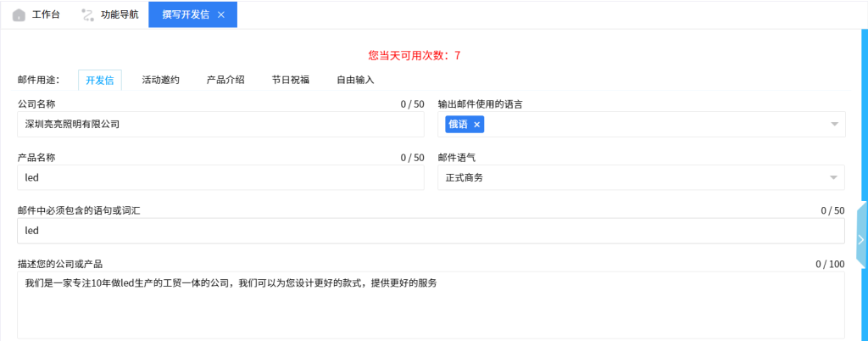Click the 功能导航 route icon
868x341 pixels.
point(87,15)
